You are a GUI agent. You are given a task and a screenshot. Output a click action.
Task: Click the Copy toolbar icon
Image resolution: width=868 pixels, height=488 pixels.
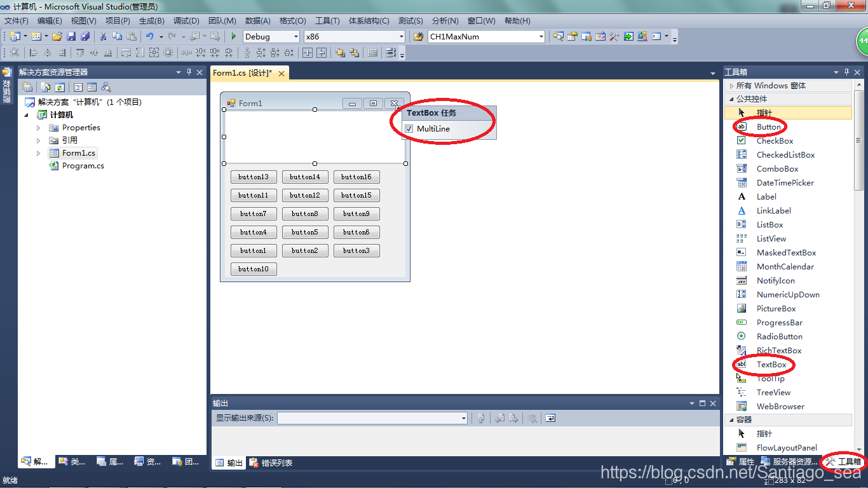click(x=118, y=36)
